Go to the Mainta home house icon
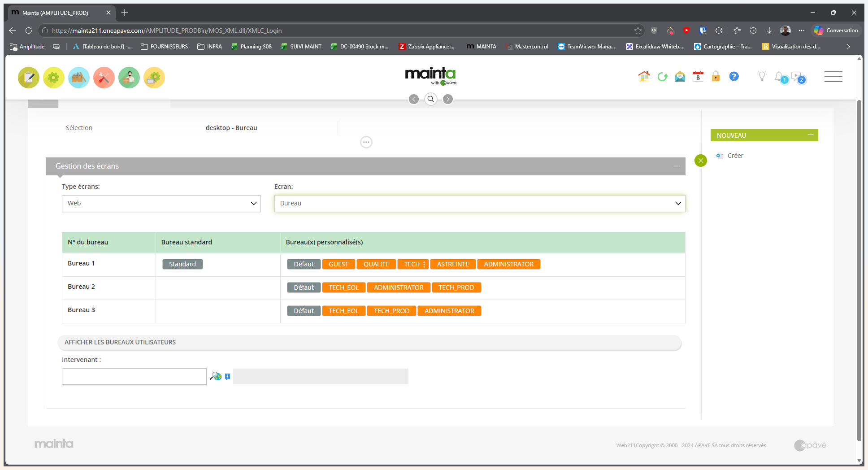868x470 pixels. point(644,76)
